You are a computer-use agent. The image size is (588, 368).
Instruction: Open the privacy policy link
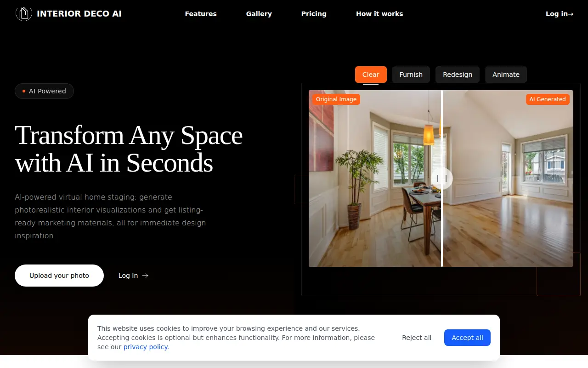(x=146, y=347)
